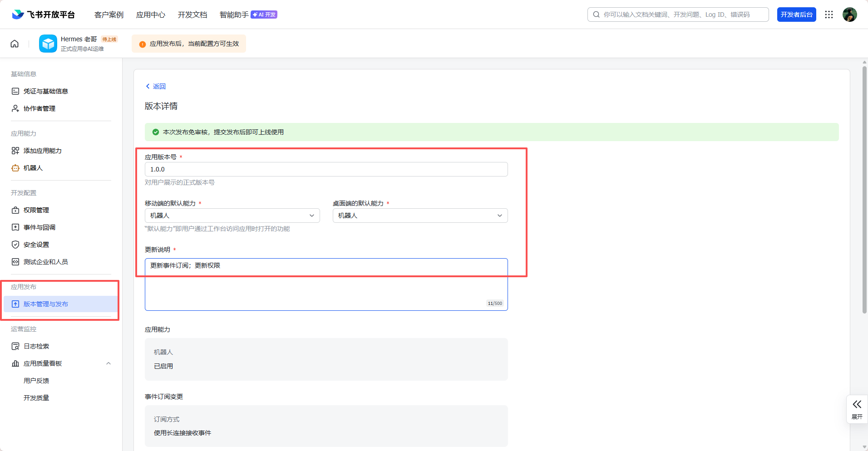
Task: Click the 展开 label on side panel
Action: coord(857,417)
